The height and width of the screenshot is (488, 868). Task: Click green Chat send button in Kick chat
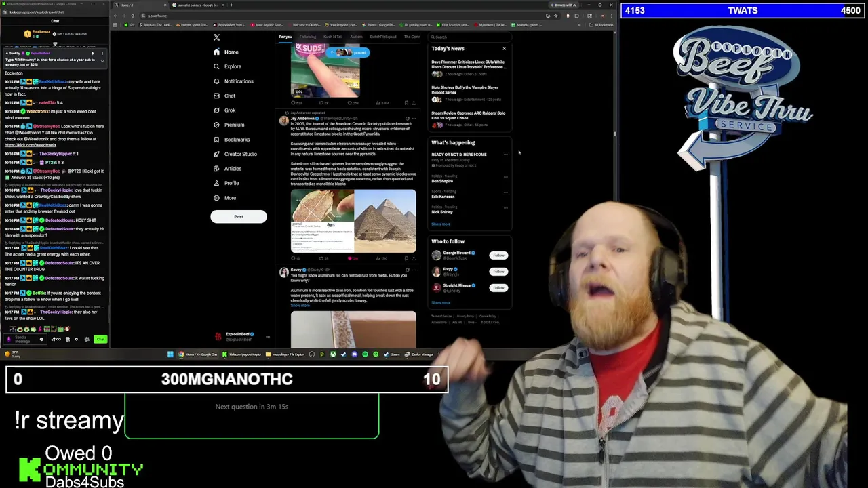click(x=100, y=339)
